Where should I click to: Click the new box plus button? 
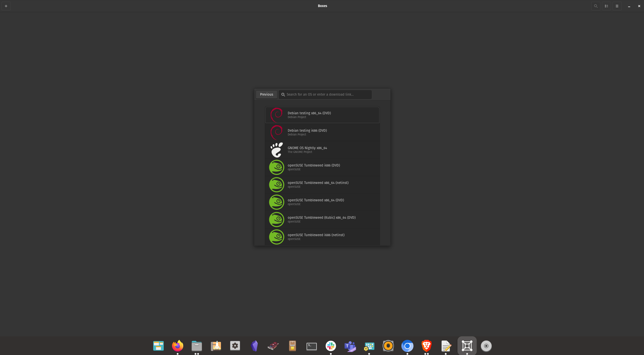tap(6, 6)
